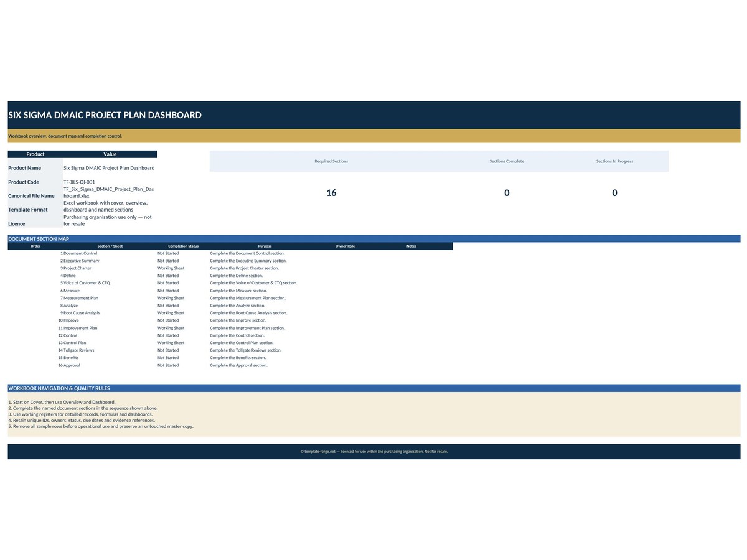Click the Executive Summary section name
Viewport: 747px width, 560px height.
coord(81,261)
